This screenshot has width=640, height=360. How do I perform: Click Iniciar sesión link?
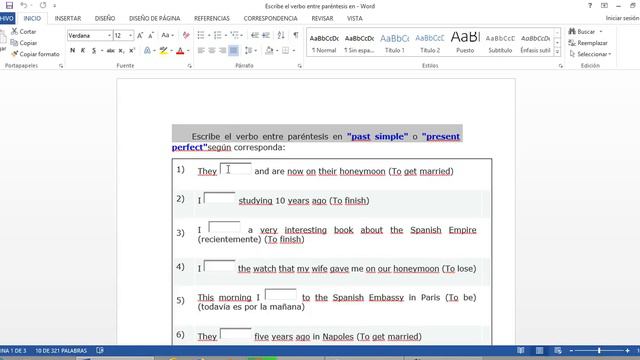622,18
